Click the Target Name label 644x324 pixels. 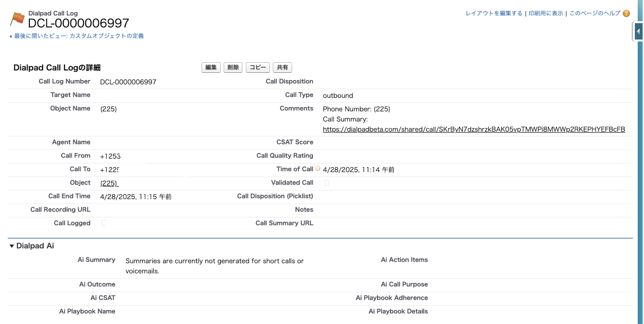point(70,95)
